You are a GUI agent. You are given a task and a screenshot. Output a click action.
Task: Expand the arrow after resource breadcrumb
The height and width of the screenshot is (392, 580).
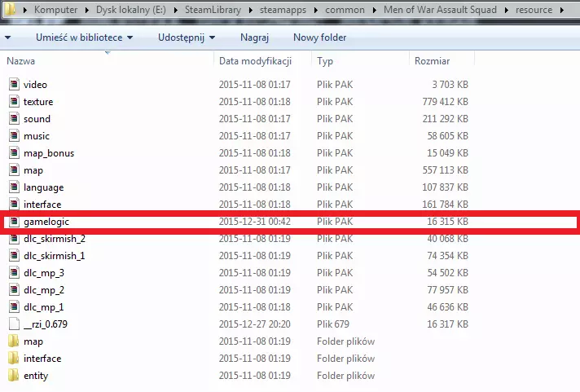pos(562,10)
